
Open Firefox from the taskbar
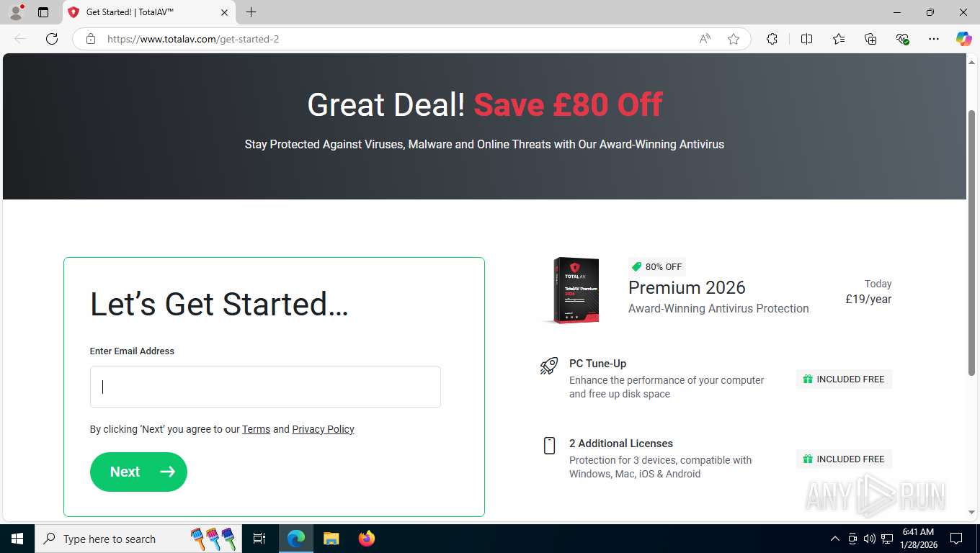367,539
